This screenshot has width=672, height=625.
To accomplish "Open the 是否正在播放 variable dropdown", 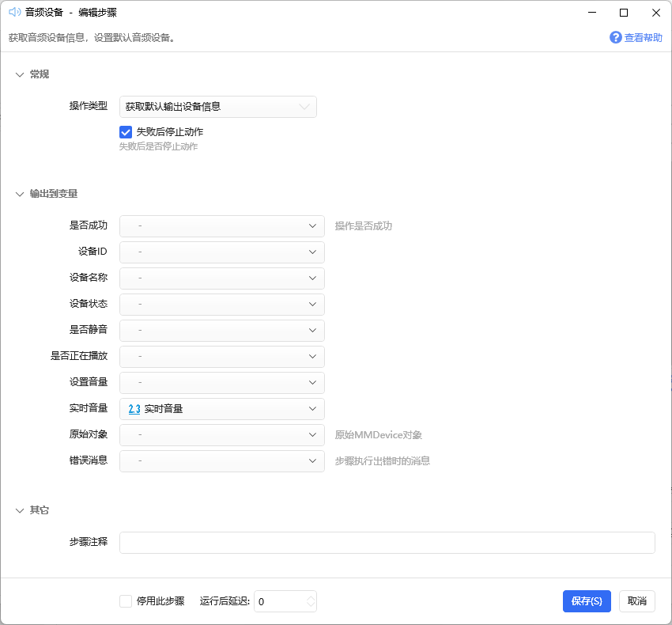I will point(222,357).
